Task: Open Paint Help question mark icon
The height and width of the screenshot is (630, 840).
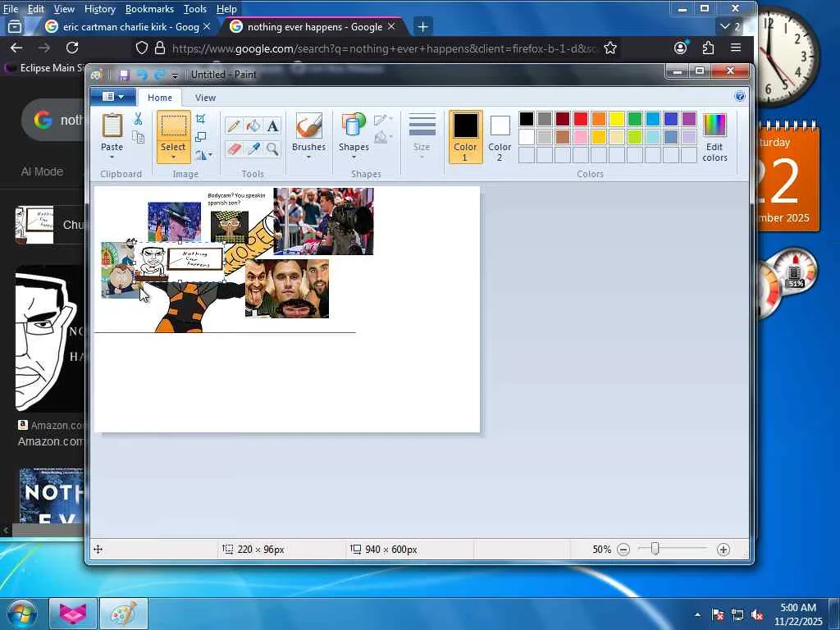Action: click(739, 97)
